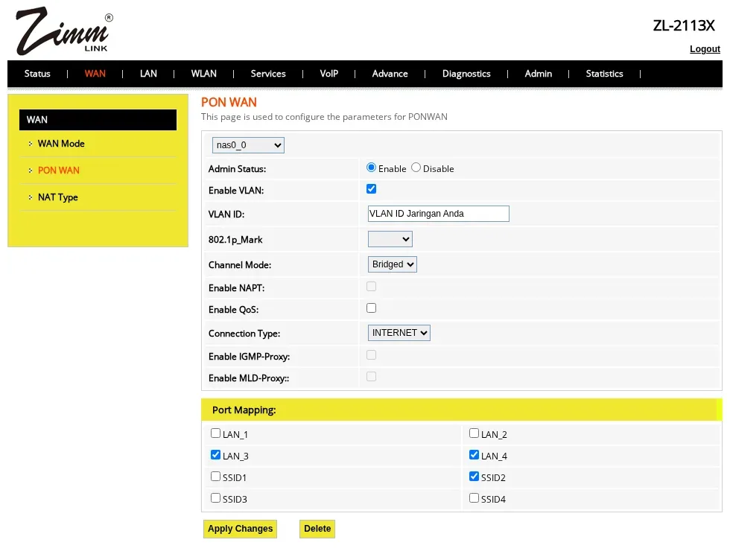The height and width of the screenshot is (560, 730).
Task: Open the VoIP menu
Action: coord(329,74)
